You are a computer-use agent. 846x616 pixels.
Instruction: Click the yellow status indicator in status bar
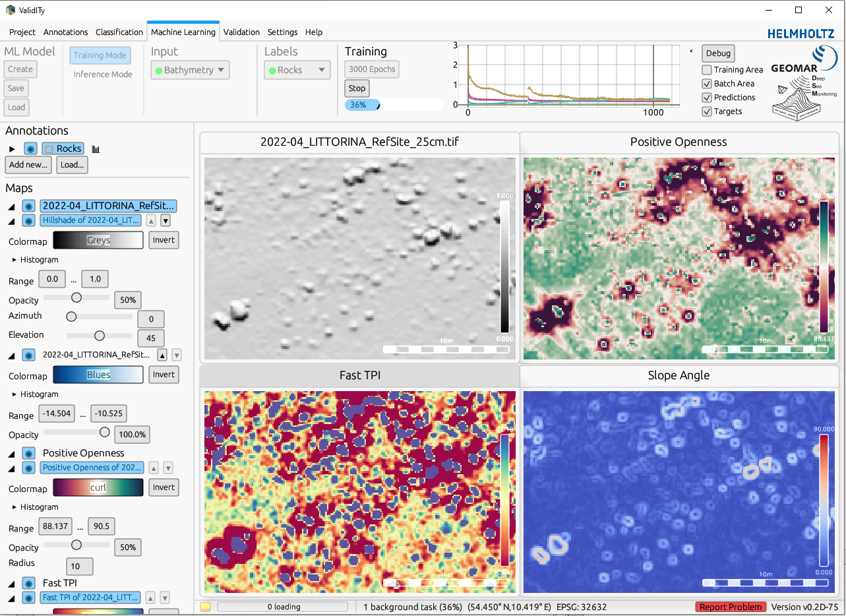coord(206,607)
